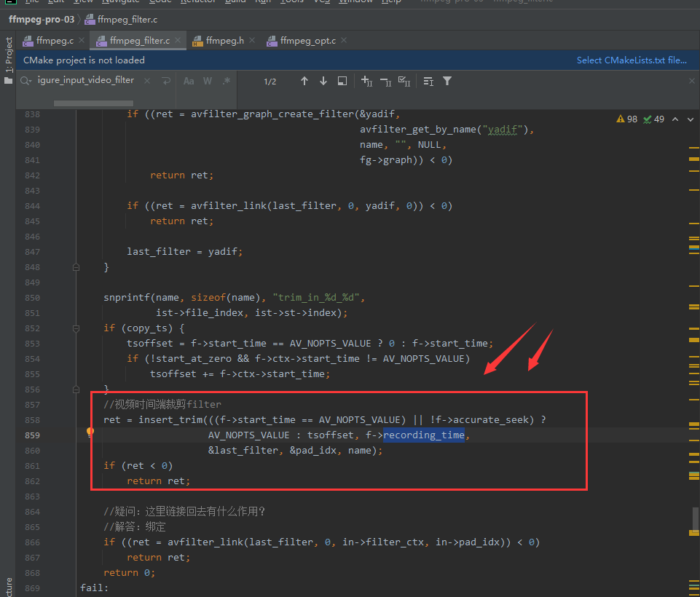Click highlighted recording_time in code

click(x=424, y=435)
